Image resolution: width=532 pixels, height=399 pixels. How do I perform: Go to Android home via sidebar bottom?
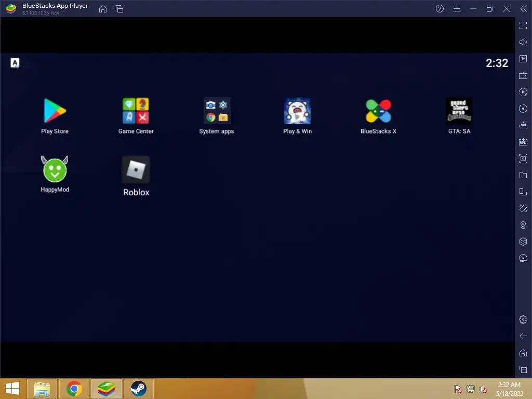coord(523,353)
